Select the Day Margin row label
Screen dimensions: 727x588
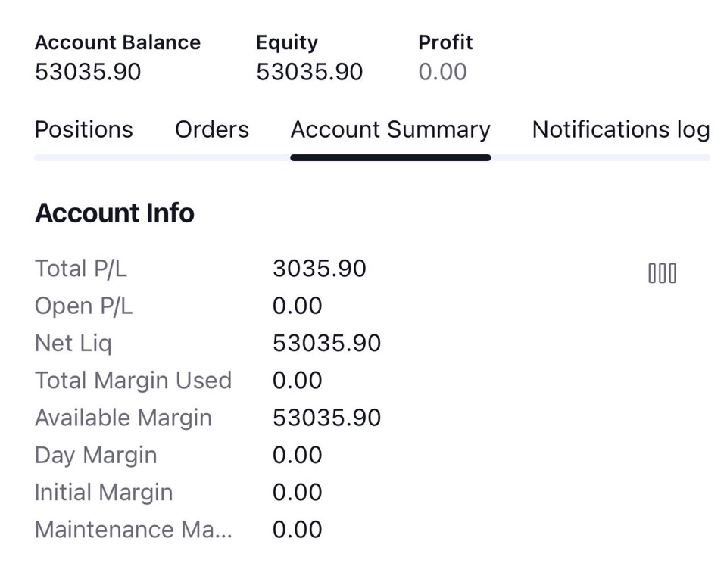[x=96, y=456]
